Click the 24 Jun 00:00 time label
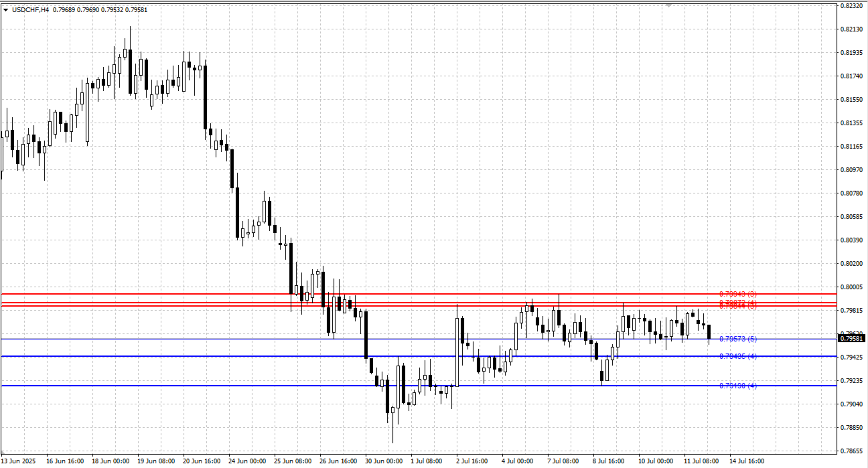This screenshot has width=868, height=468. (247, 461)
